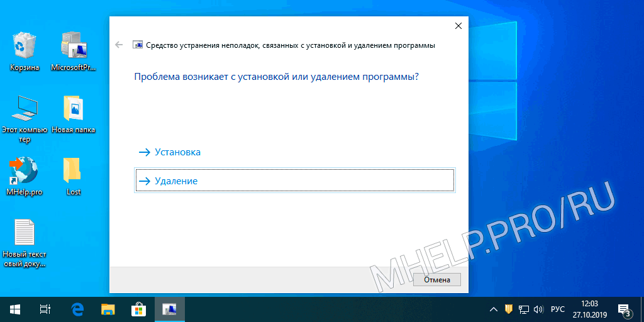The image size is (644, 322).
Task: Go back using the dialog's arrow
Action: [119, 45]
